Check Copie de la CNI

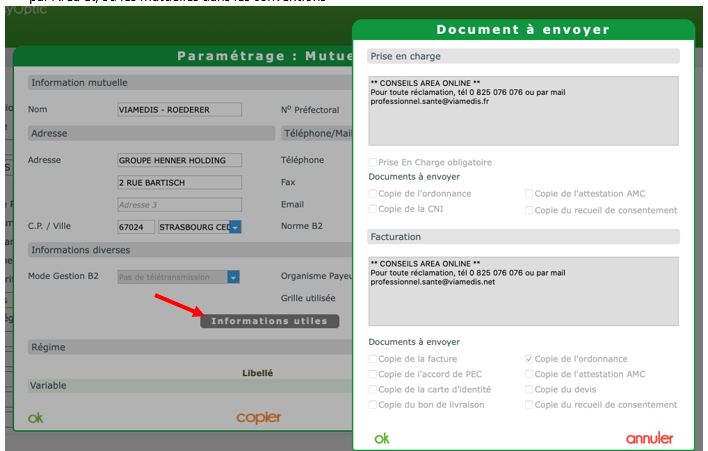click(374, 210)
